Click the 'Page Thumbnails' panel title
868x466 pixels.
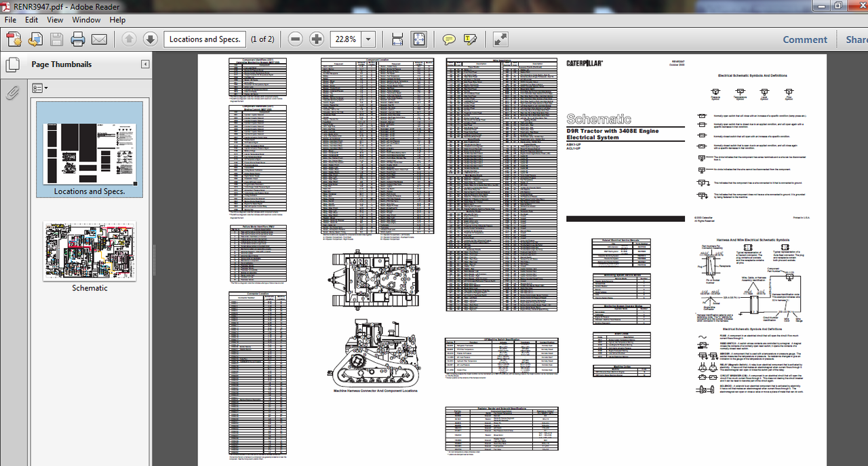62,64
